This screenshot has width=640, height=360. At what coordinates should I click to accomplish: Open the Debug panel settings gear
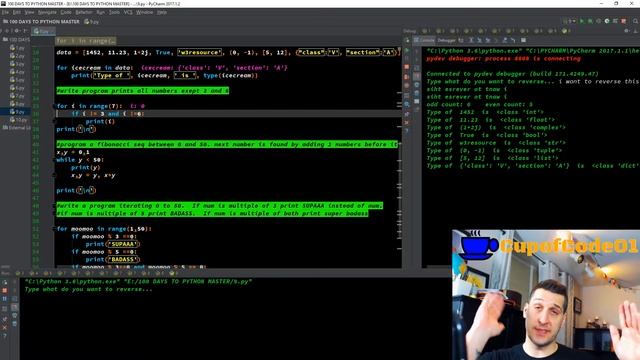[627, 31]
